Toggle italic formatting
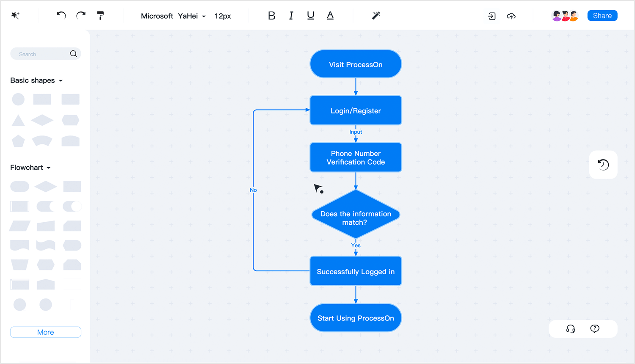Screen dimensions: 635x364 click(291, 16)
